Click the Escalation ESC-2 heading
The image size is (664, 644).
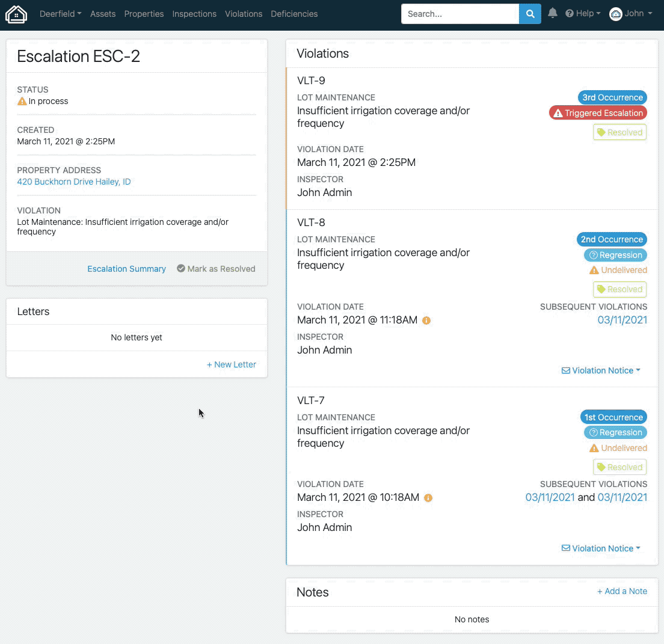pos(78,57)
